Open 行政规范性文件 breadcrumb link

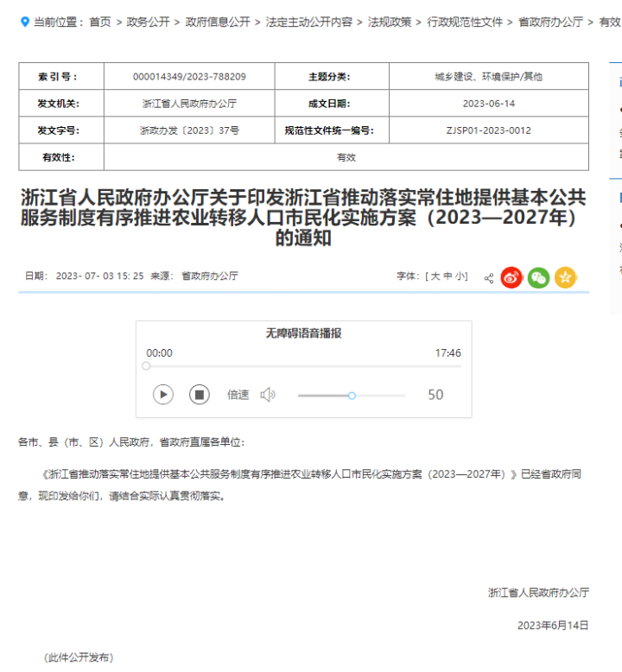465,22
